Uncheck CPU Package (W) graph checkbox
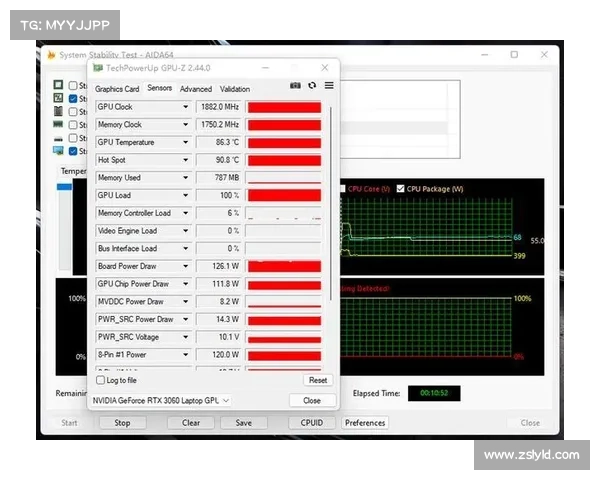 click(x=401, y=189)
